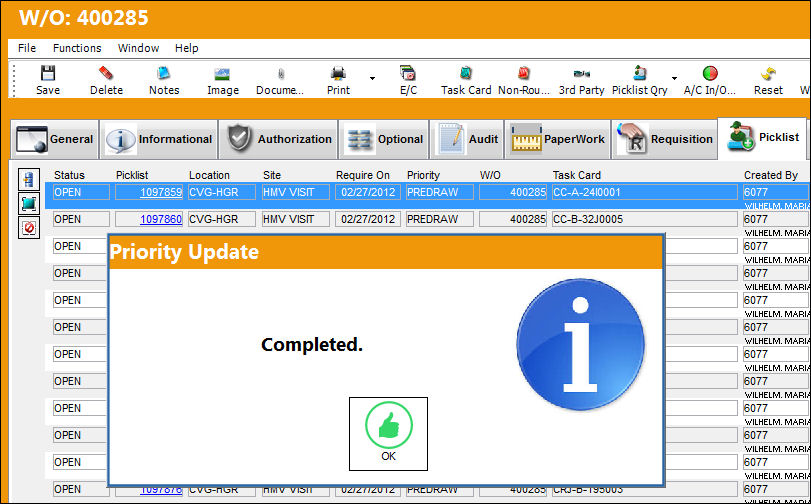Click the Save toolbar icon
811x504 pixels.
(x=48, y=73)
